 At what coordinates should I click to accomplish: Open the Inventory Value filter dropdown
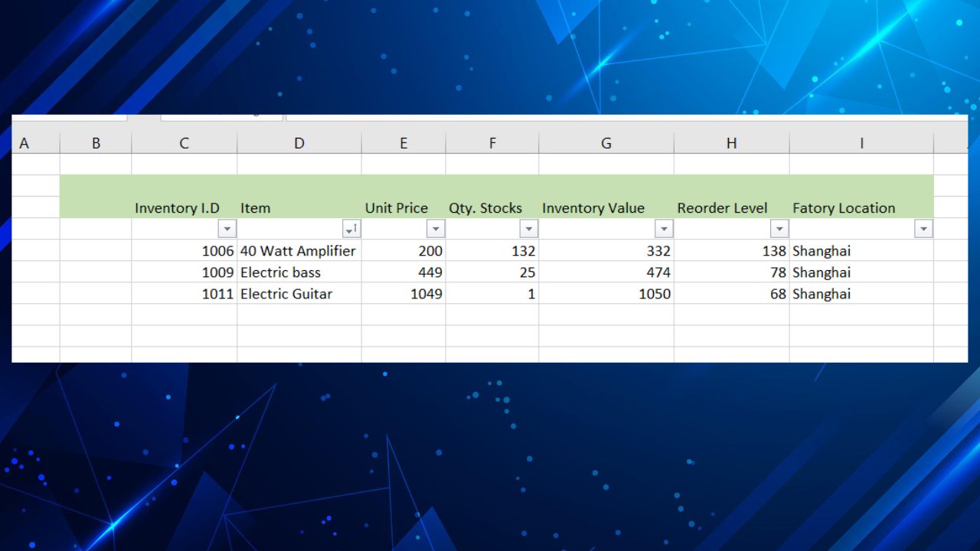click(x=664, y=229)
